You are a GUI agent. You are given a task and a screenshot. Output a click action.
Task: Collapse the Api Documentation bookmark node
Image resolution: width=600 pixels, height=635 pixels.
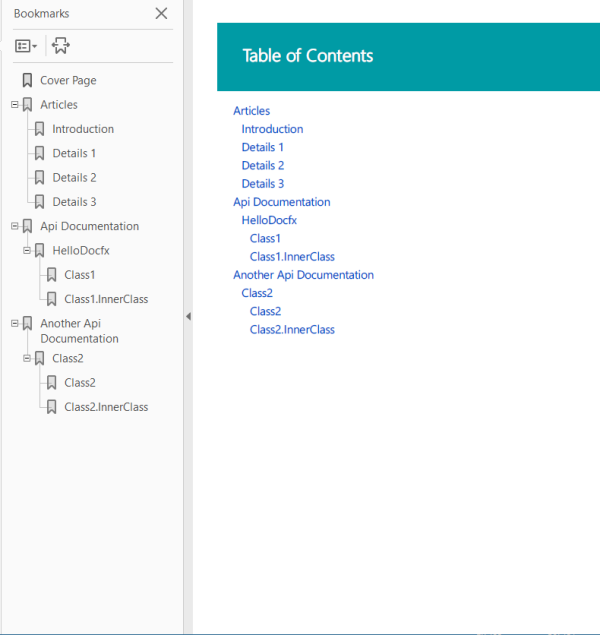pyautogui.click(x=14, y=226)
